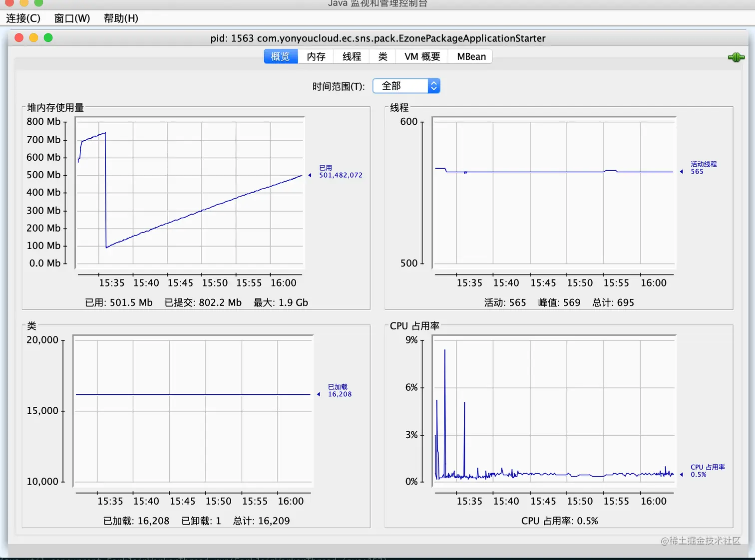Select the 类 tab
Screen dimensions: 755x560
click(x=383, y=56)
